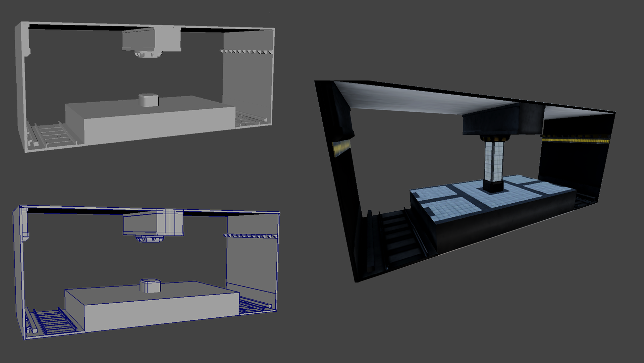Select the textured model render

coord(465,181)
